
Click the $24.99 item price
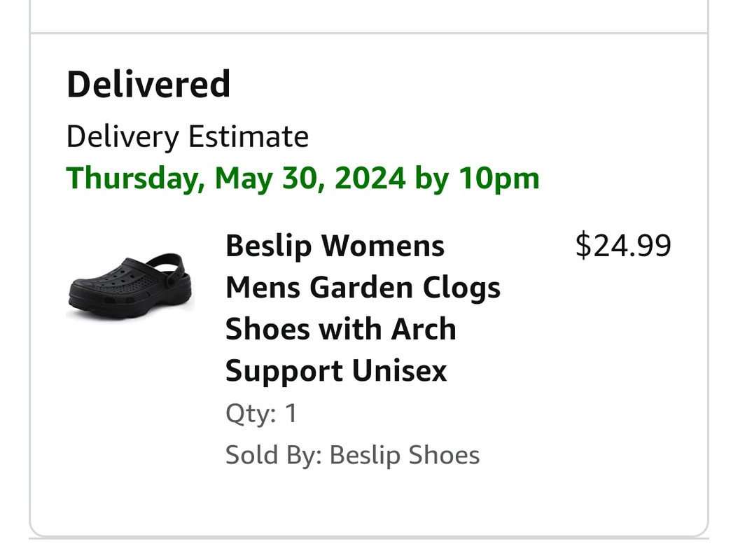click(622, 246)
